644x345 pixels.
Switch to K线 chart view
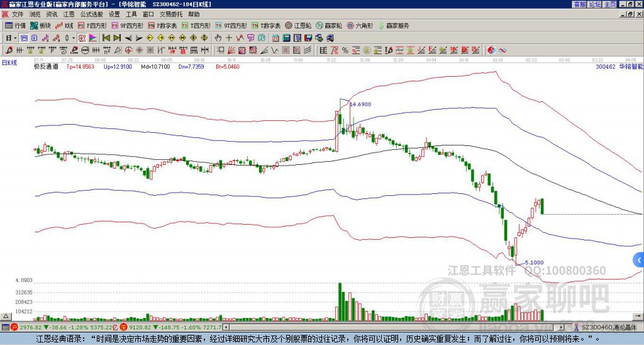coord(65,25)
